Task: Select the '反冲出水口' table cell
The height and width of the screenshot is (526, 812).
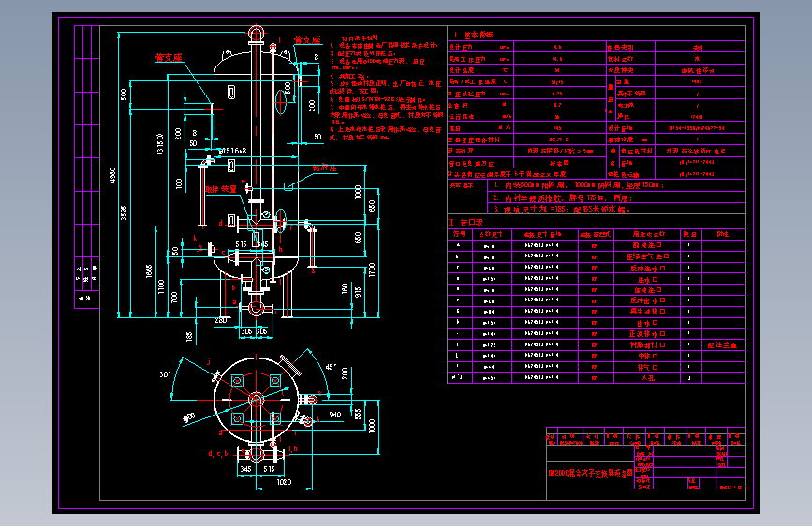Action: pyautogui.click(x=648, y=300)
